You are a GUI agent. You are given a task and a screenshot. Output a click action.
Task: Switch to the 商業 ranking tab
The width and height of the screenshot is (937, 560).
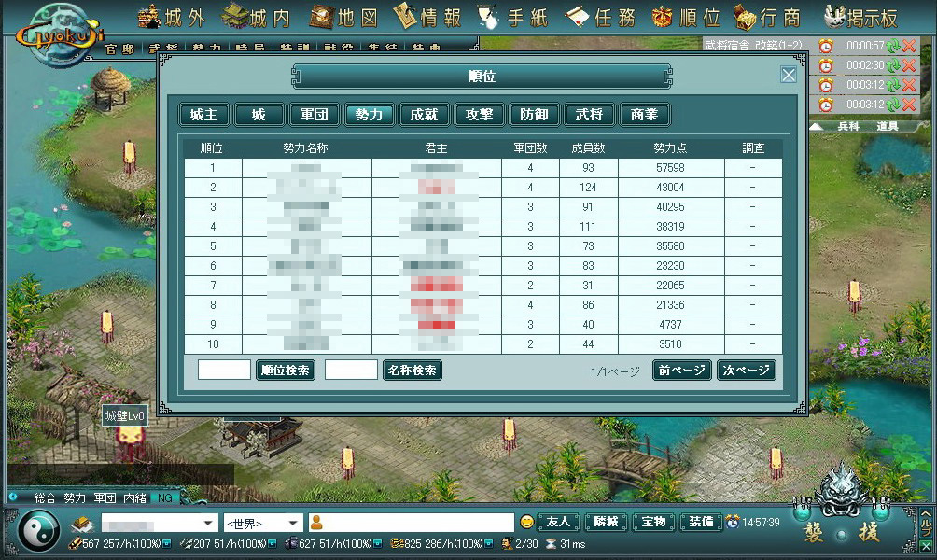click(644, 115)
